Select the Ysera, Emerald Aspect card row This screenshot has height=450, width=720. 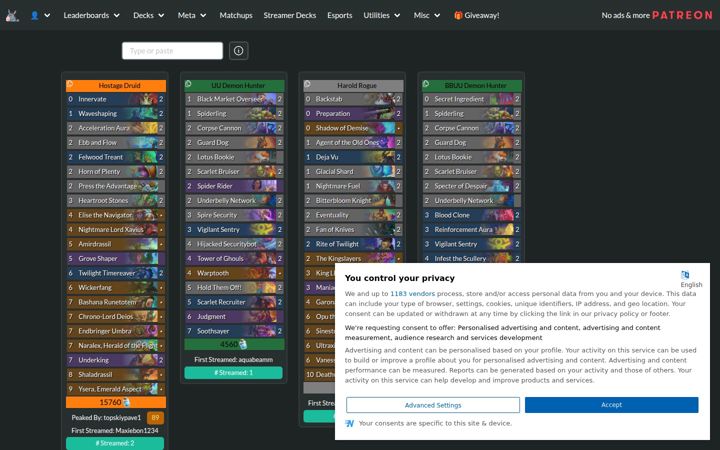pyautogui.click(x=116, y=389)
